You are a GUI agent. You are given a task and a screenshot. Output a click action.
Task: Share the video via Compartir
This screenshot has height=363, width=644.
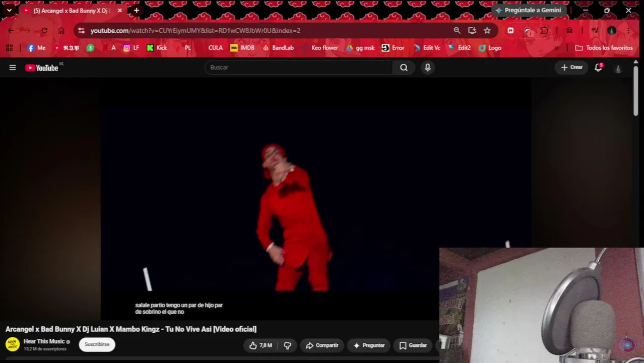(x=322, y=345)
